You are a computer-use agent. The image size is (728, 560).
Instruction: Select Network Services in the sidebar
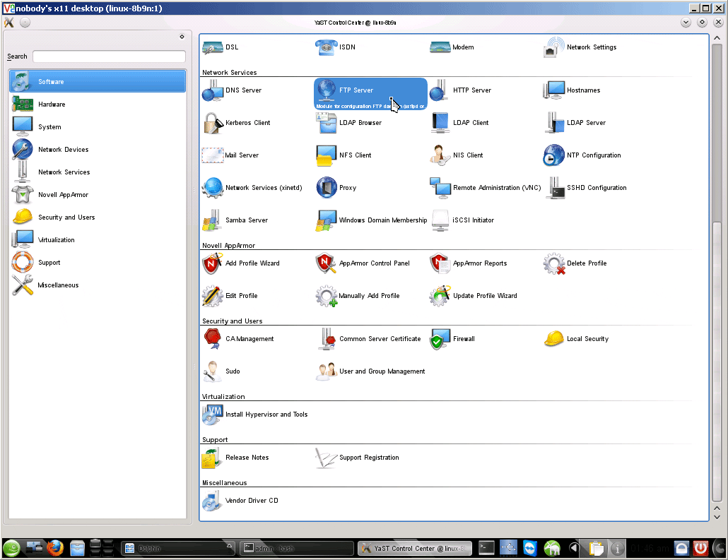[x=98, y=172]
